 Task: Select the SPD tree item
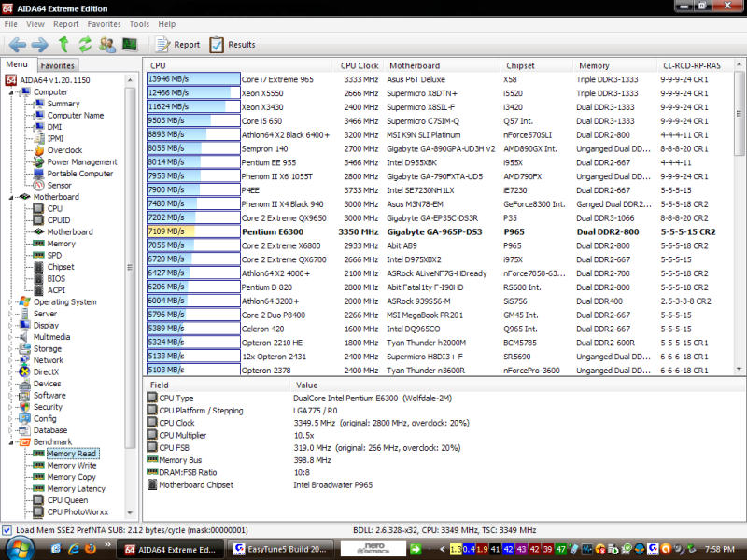[54, 255]
